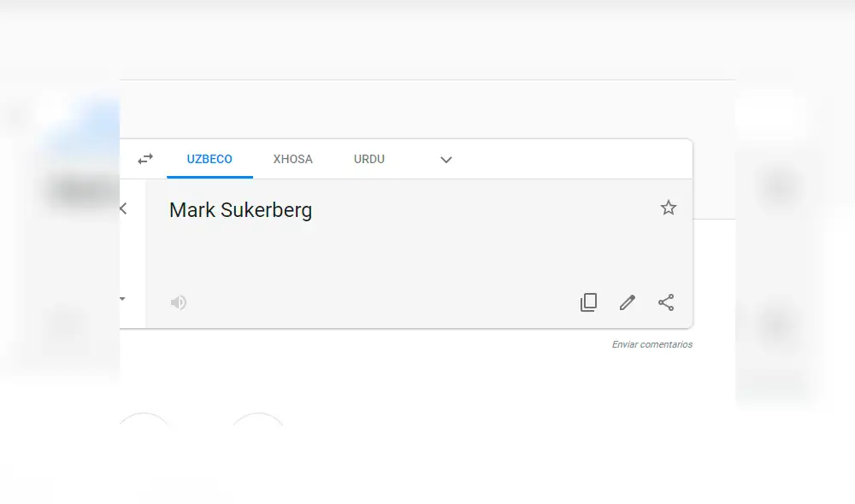Screen dimensions: 855x504
Task: Toggle the starred state of this translation
Action: [x=668, y=207]
